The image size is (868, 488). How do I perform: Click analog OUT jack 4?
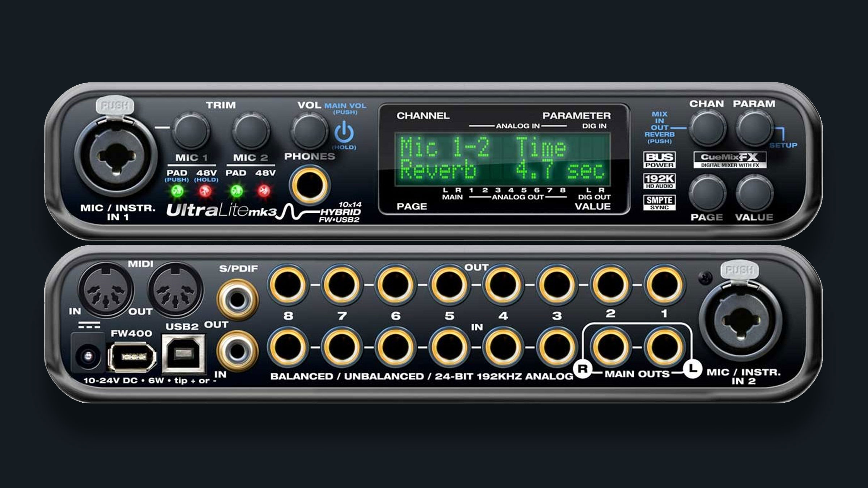coord(503,285)
